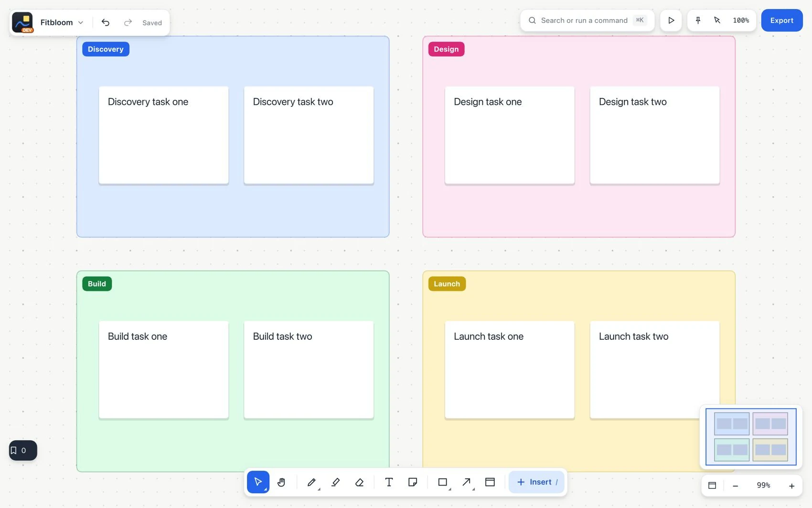
Task: Select the Sticky note tool
Action: (x=413, y=482)
